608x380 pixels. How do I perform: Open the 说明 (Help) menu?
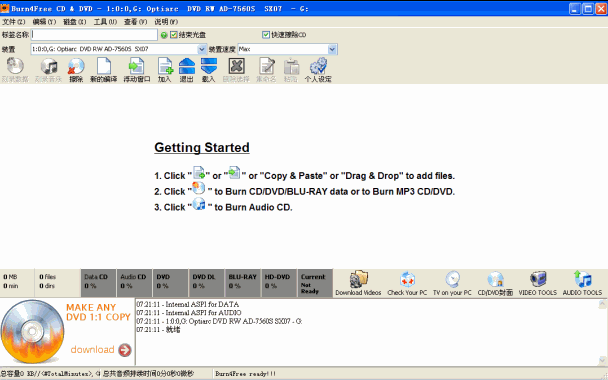pyautogui.click(x=166, y=22)
